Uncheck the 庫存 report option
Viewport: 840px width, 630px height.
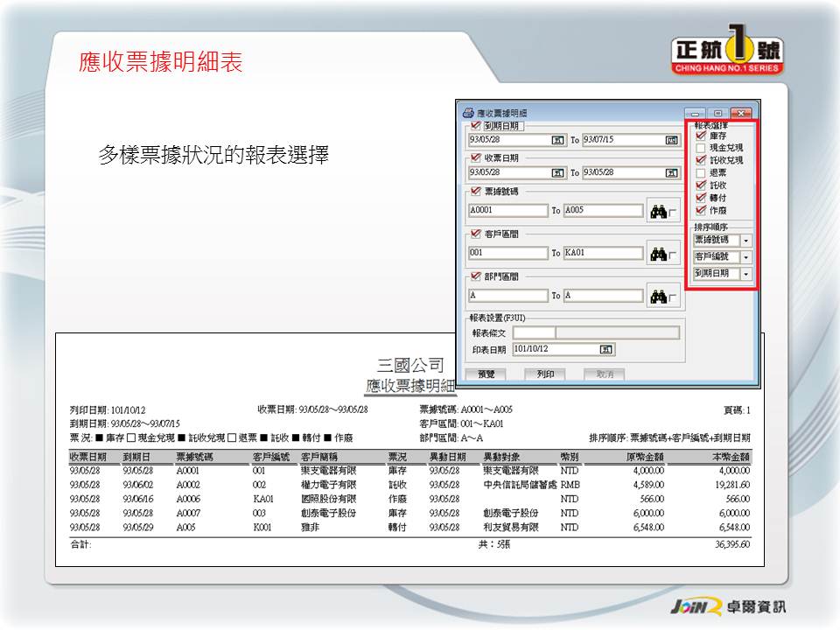click(x=700, y=136)
